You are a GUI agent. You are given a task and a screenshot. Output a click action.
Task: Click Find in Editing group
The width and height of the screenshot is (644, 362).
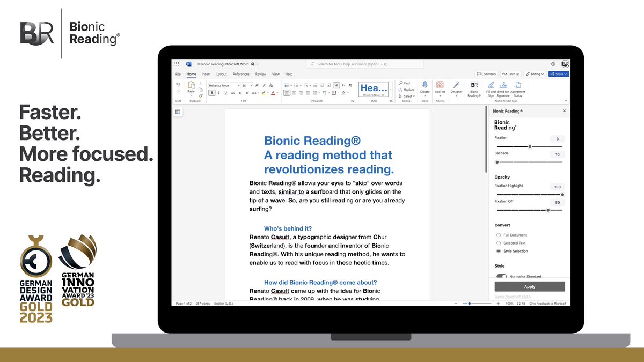[404, 83]
